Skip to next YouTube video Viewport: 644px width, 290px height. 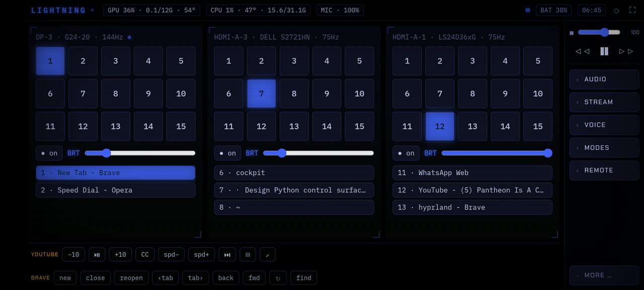[x=227, y=254]
